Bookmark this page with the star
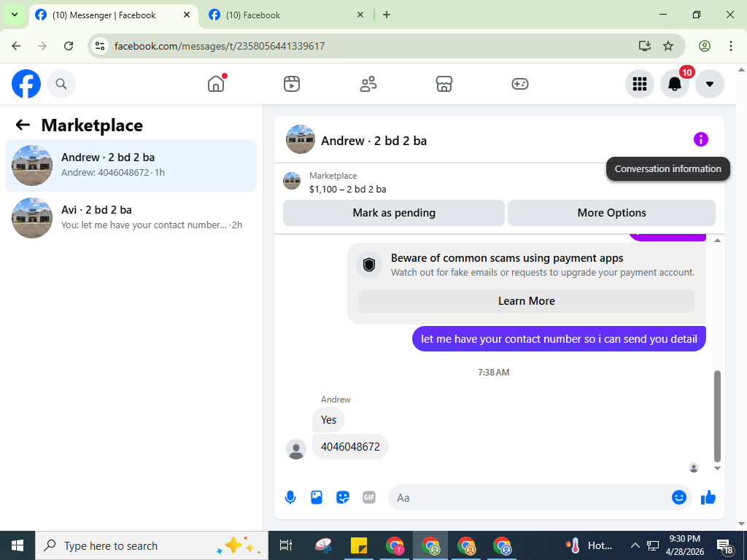 click(x=668, y=46)
